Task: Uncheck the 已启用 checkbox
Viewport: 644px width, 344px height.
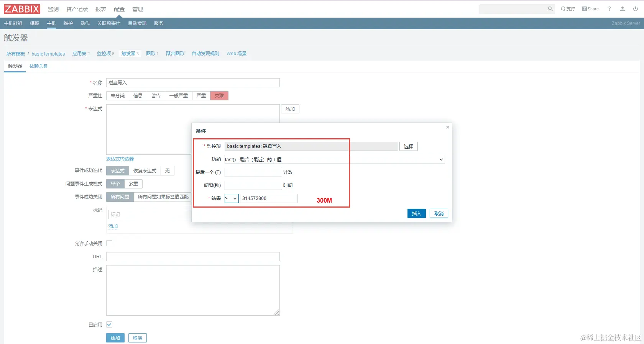Action: pos(109,324)
